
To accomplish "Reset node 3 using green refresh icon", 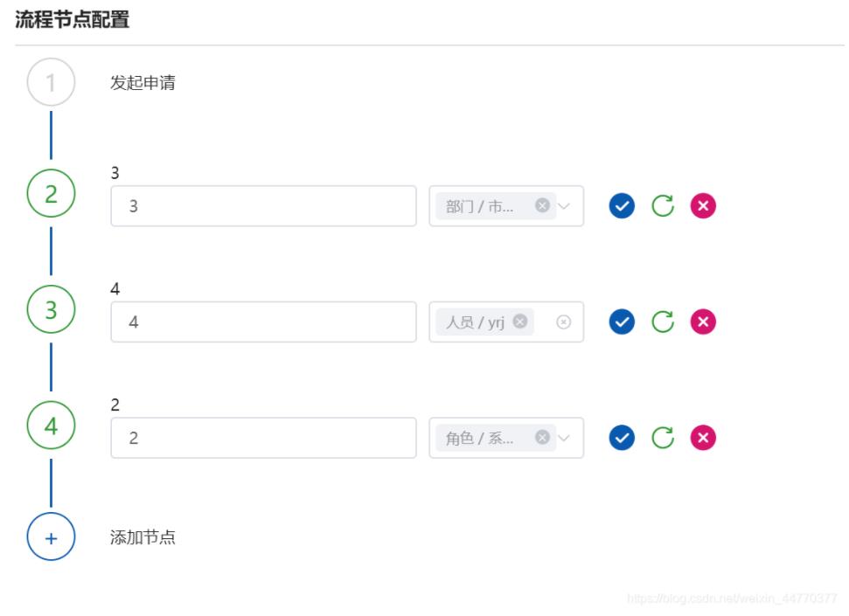I will tap(663, 322).
